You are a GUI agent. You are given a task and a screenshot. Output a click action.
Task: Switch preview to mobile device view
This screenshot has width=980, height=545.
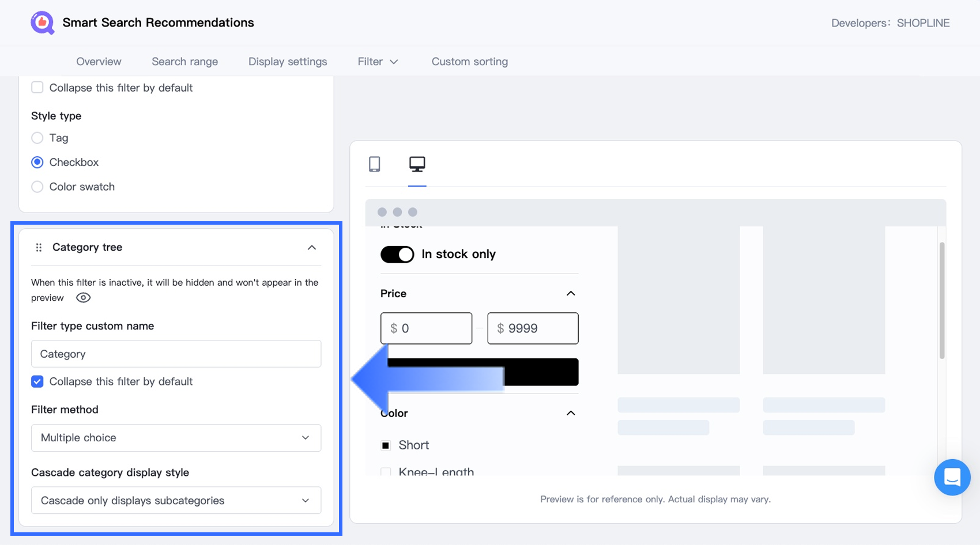click(x=375, y=164)
